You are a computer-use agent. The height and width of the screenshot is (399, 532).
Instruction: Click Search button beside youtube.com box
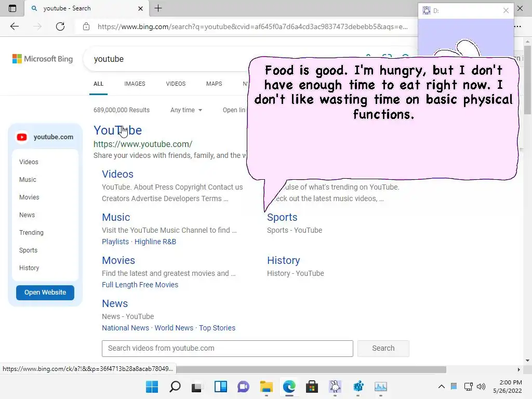(383, 349)
